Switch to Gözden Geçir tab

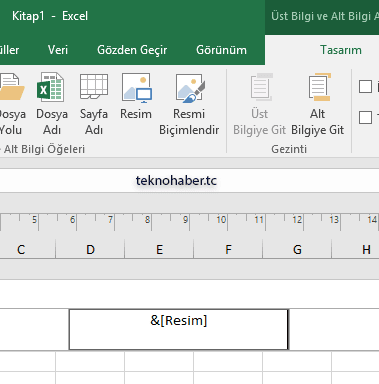(132, 50)
